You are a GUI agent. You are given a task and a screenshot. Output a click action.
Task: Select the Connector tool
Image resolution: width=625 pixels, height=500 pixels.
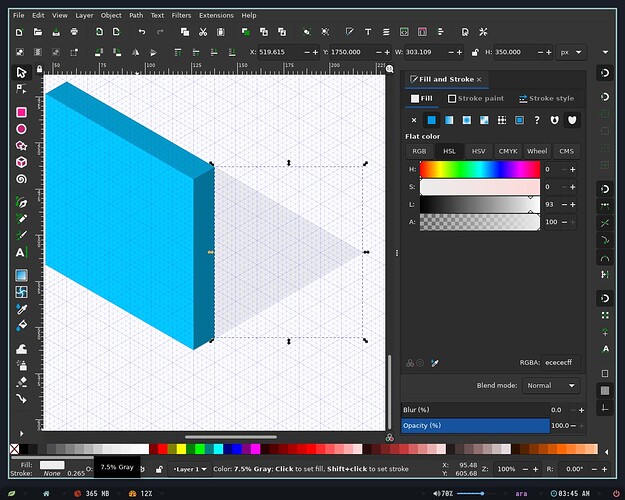click(x=22, y=399)
